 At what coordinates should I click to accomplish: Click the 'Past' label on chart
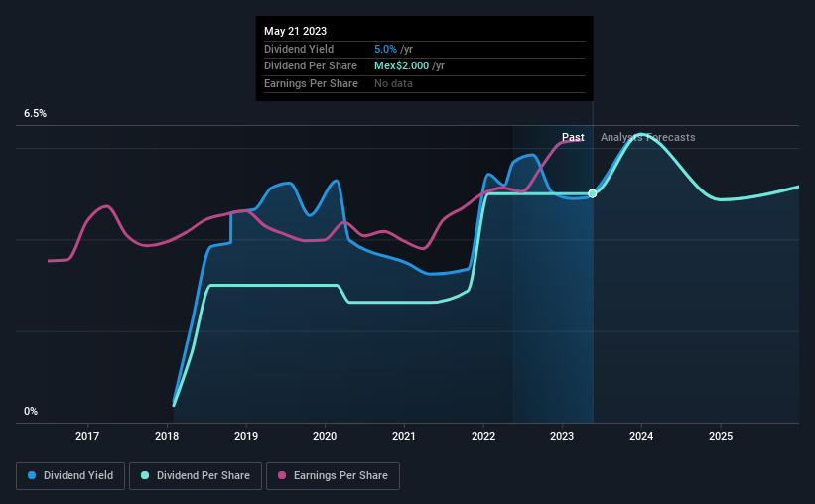[573, 137]
